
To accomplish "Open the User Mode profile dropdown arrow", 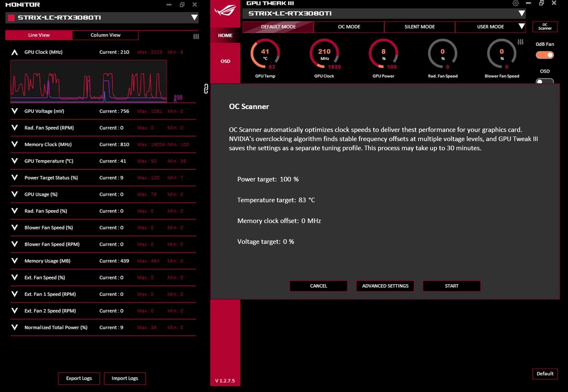I will tap(522, 27).
